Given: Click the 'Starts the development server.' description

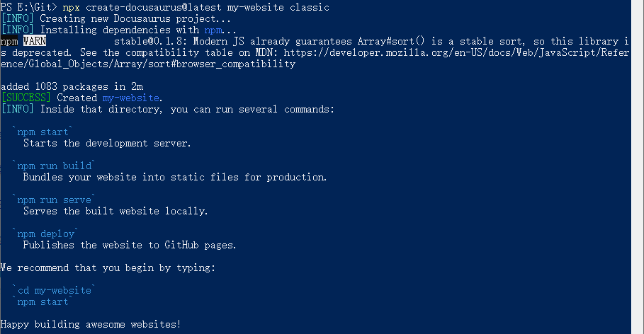Looking at the screenshot, I should (x=107, y=143).
